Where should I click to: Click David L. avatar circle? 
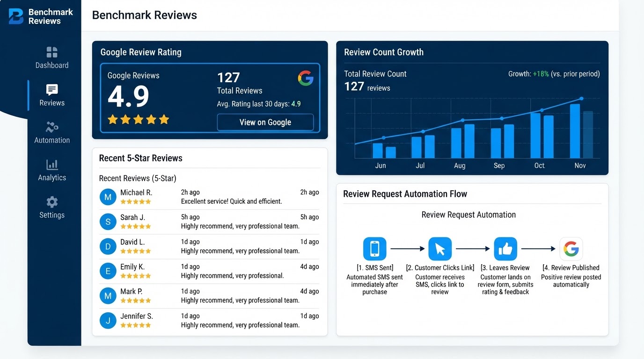(108, 246)
